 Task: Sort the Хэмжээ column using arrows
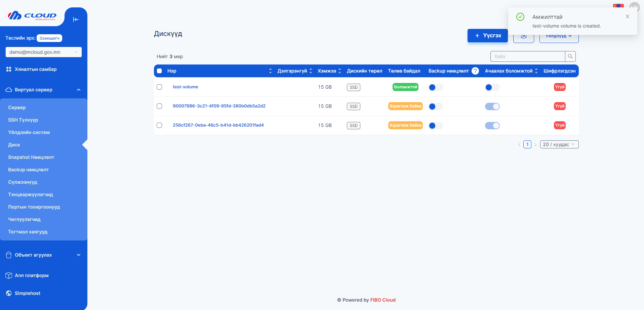tap(339, 71)
